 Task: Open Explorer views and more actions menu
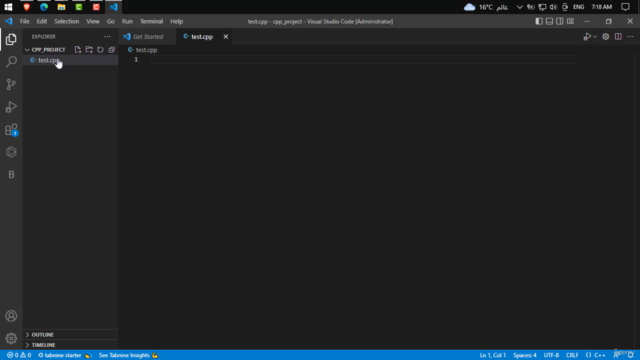pos(107,36)
